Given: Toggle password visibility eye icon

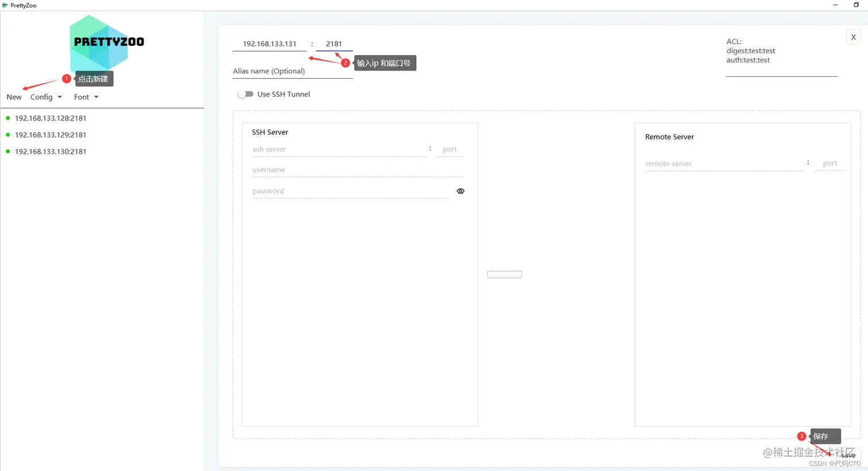Looking at the screenshot, I should point(460,191).
